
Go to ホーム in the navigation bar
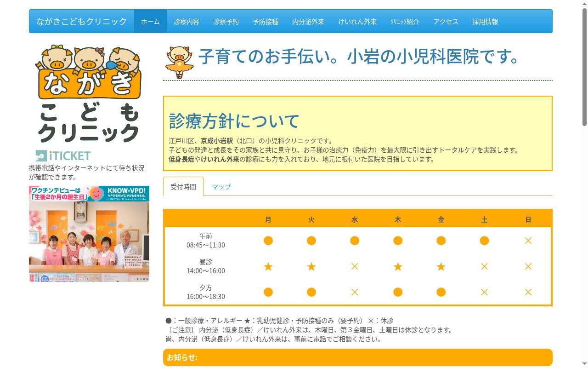[x=150, y=22]
